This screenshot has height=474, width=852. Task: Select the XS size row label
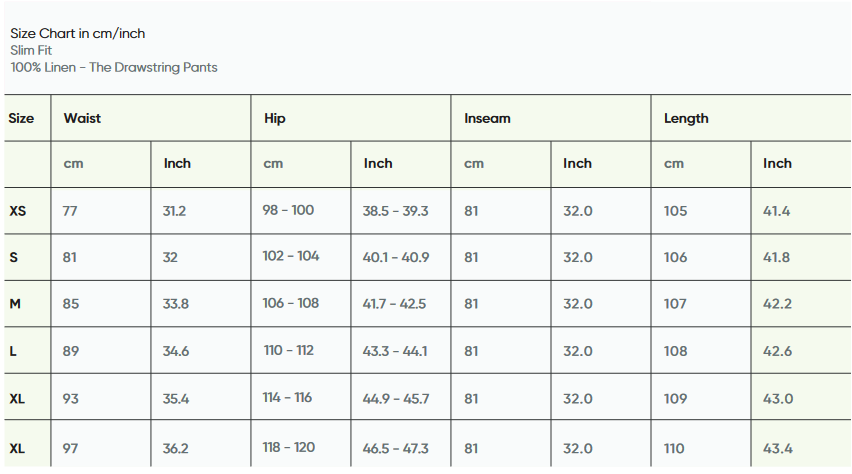click(18, 211)
